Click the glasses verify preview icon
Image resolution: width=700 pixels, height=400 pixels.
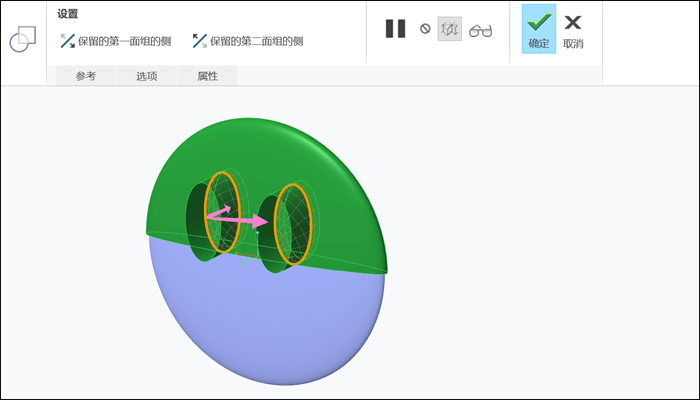pyautogui.click(x=480, y=31)
